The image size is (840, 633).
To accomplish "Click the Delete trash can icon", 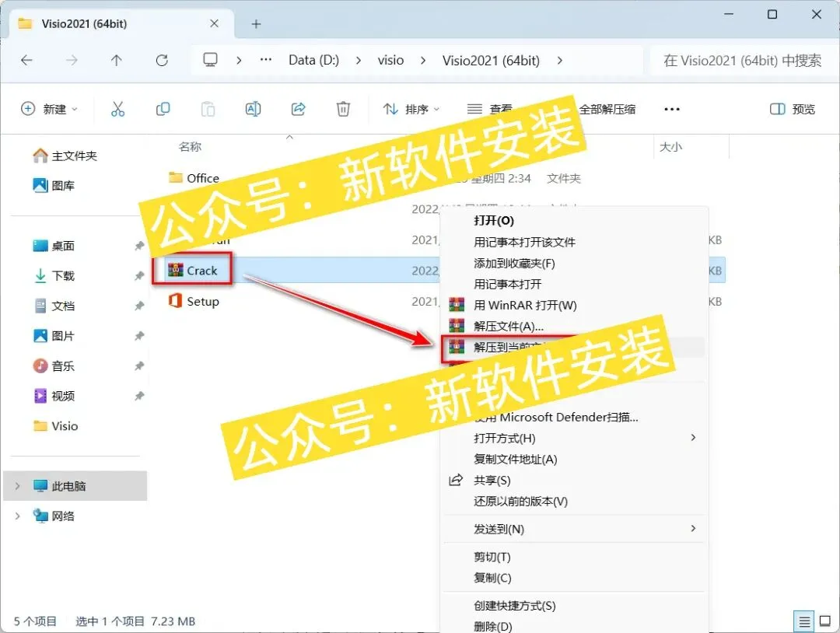I will 343,109.
